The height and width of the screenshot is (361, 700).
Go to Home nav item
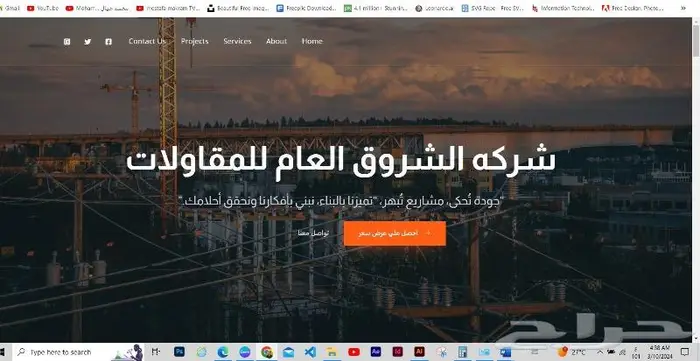click(312, 41)
